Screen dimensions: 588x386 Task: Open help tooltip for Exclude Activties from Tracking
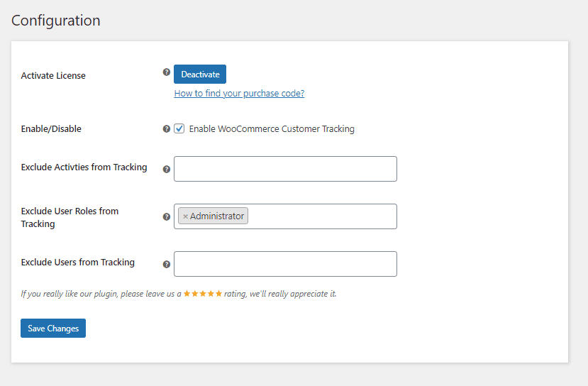coord(167,169)
